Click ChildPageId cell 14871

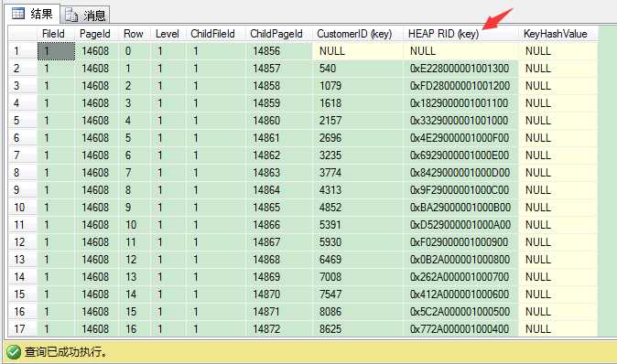(279, 312)
